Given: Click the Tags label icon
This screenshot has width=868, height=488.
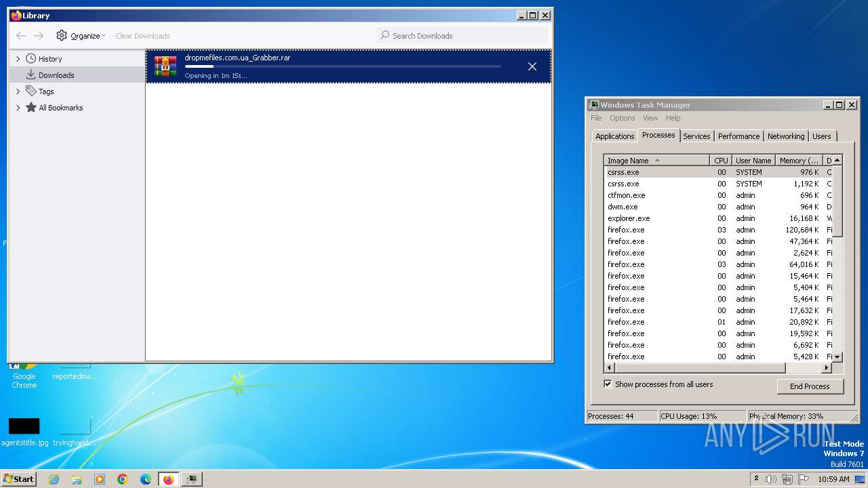Looking at the screenshot, I should point(31,91).
